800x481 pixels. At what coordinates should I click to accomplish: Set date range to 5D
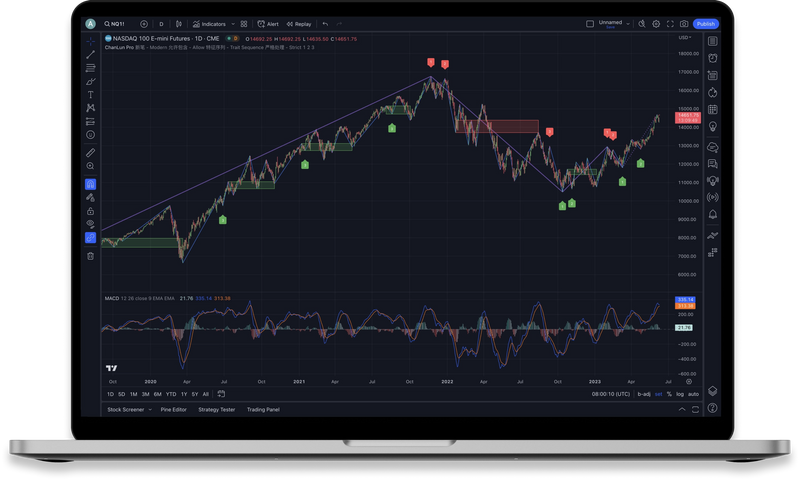121,394
